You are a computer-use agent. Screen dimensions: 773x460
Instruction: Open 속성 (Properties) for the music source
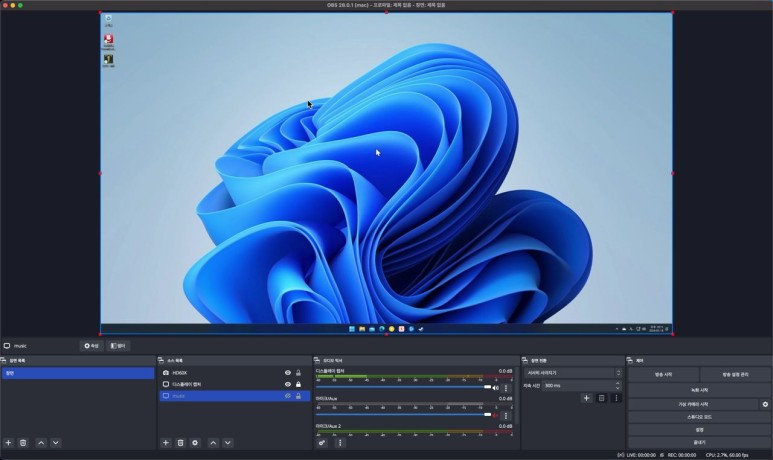coord(92,346)
